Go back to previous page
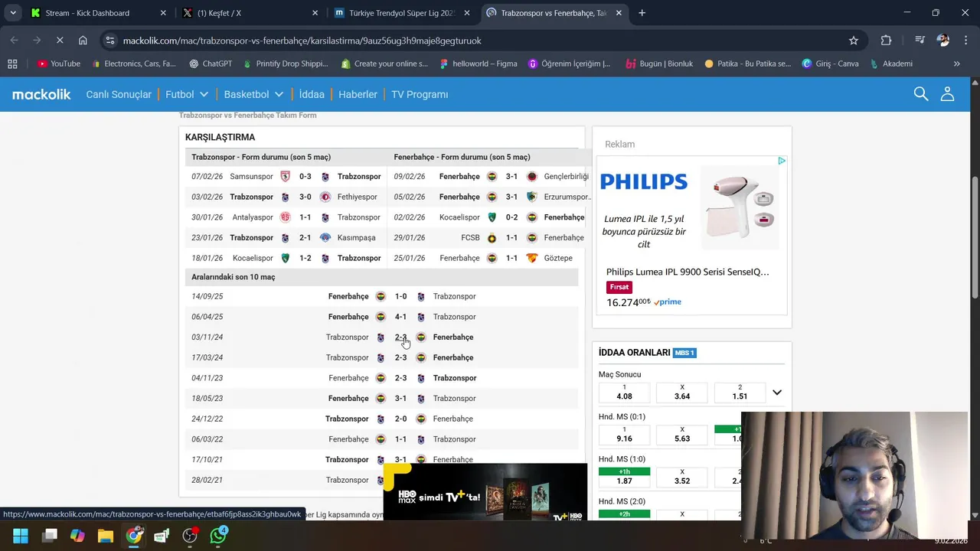 click(15, 41)
